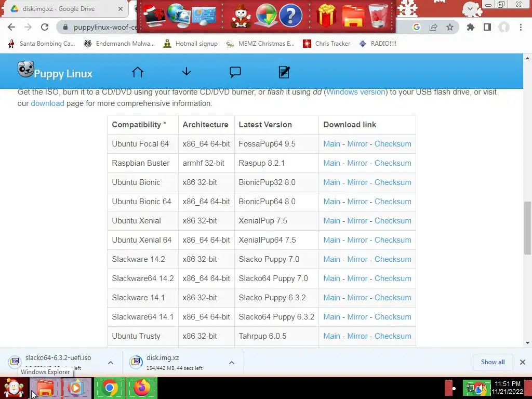532x399 pixels.
Task: Open the monitor with Santa hat dock icon
Action: (154, 17)
